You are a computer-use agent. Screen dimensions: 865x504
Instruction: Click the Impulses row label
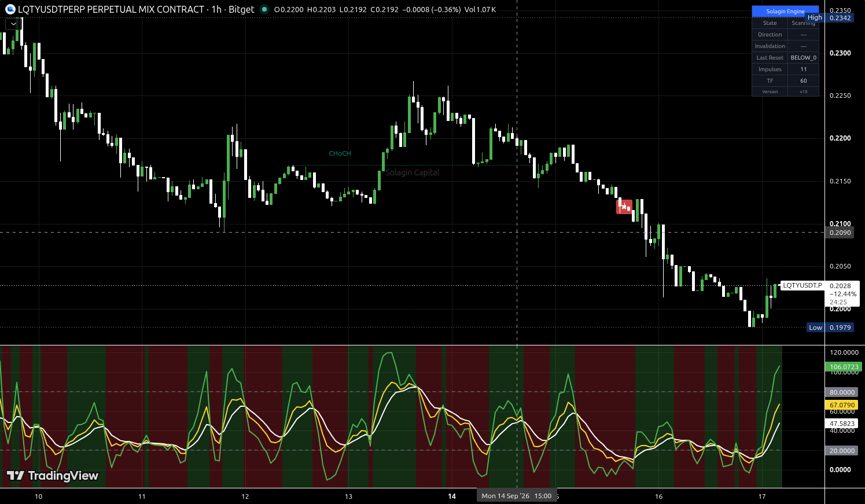770,69
